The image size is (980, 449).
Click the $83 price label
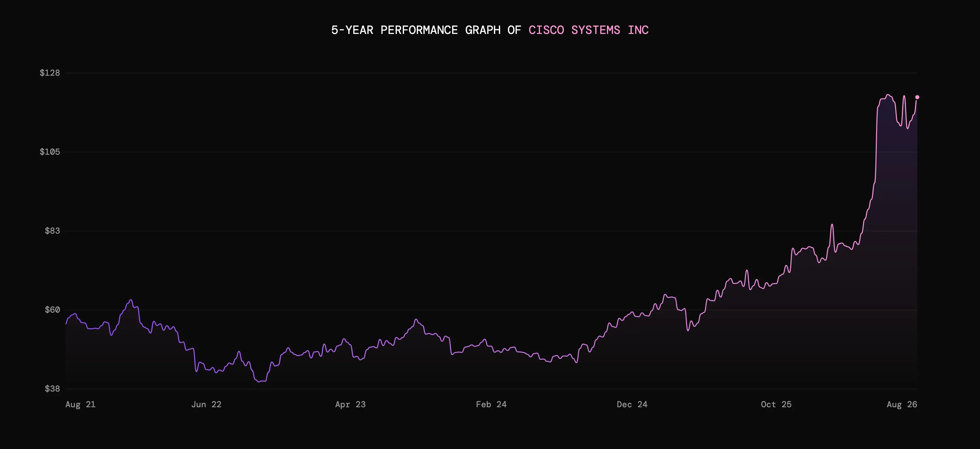53,231
